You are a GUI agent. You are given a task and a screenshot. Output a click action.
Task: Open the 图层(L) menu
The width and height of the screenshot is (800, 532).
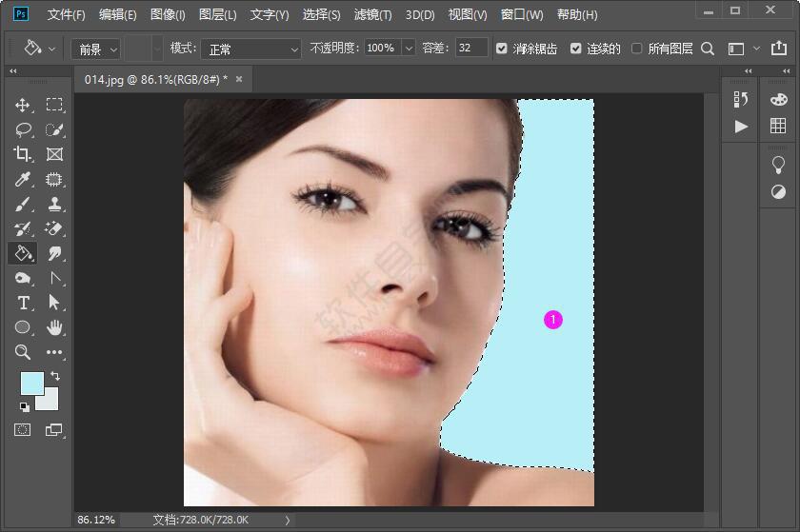coord(218,15)
